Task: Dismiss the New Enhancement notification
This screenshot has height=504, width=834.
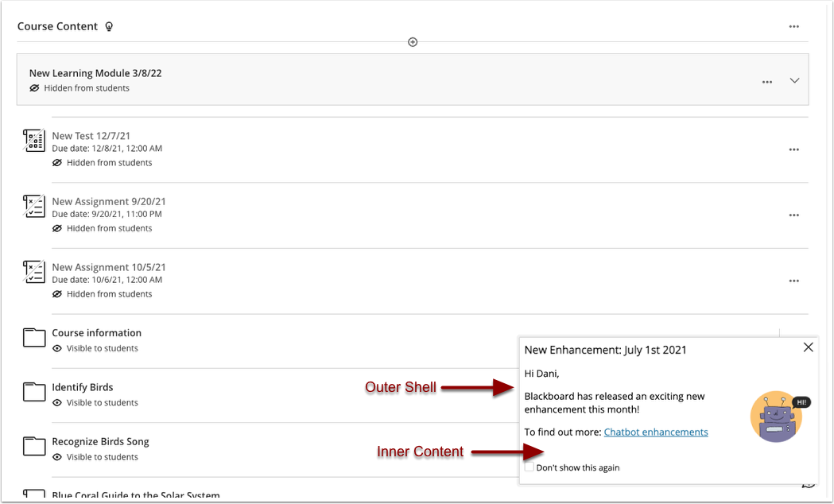Action: (x=809, y=347)
